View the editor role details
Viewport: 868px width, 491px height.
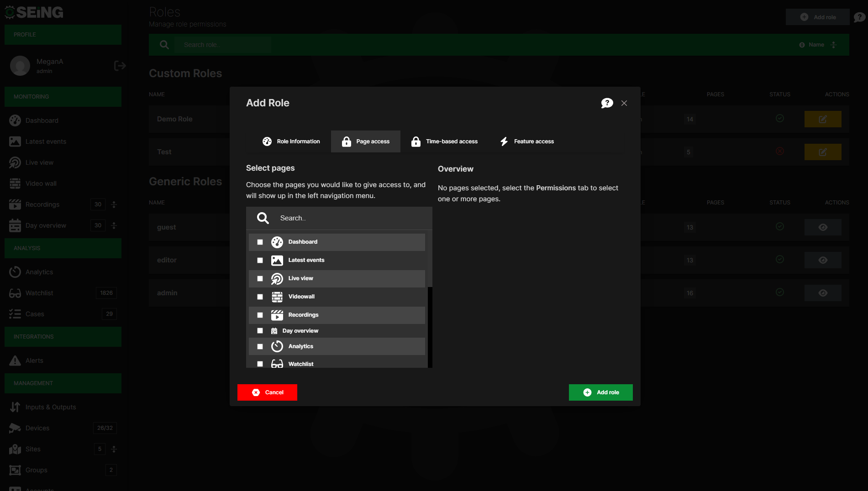(x=823, y=260)
